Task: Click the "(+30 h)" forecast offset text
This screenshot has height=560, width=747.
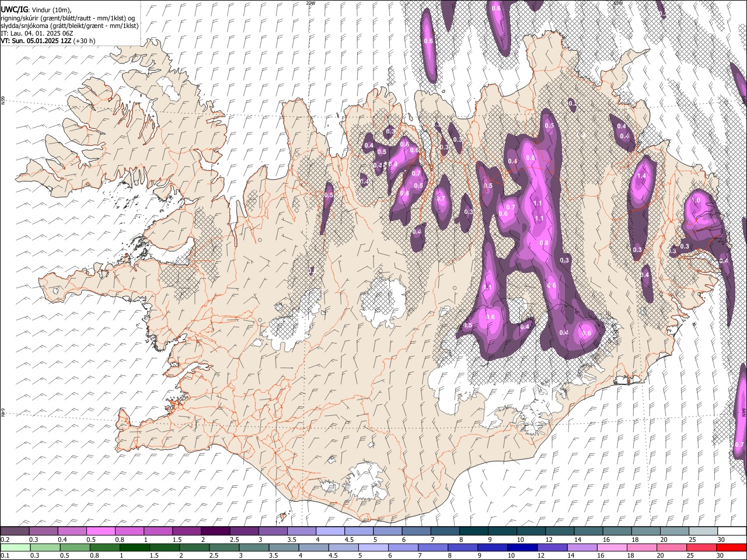Action: pyautogui.click(x=85, y=41)
